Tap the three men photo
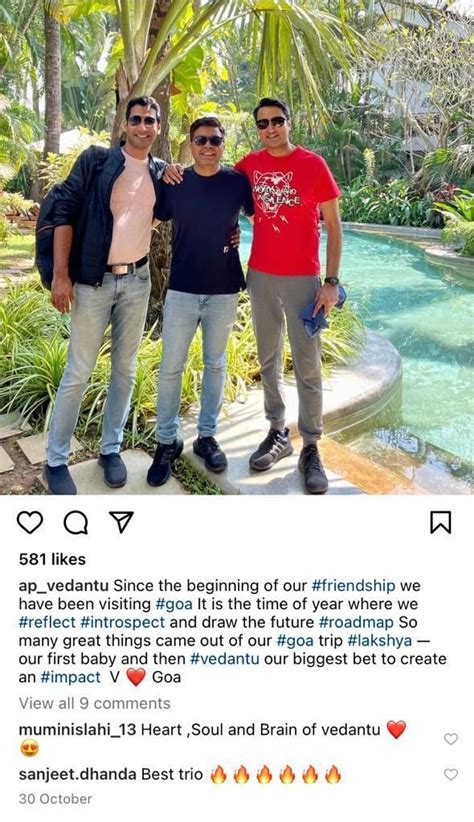474x822 pixels. 237,247
